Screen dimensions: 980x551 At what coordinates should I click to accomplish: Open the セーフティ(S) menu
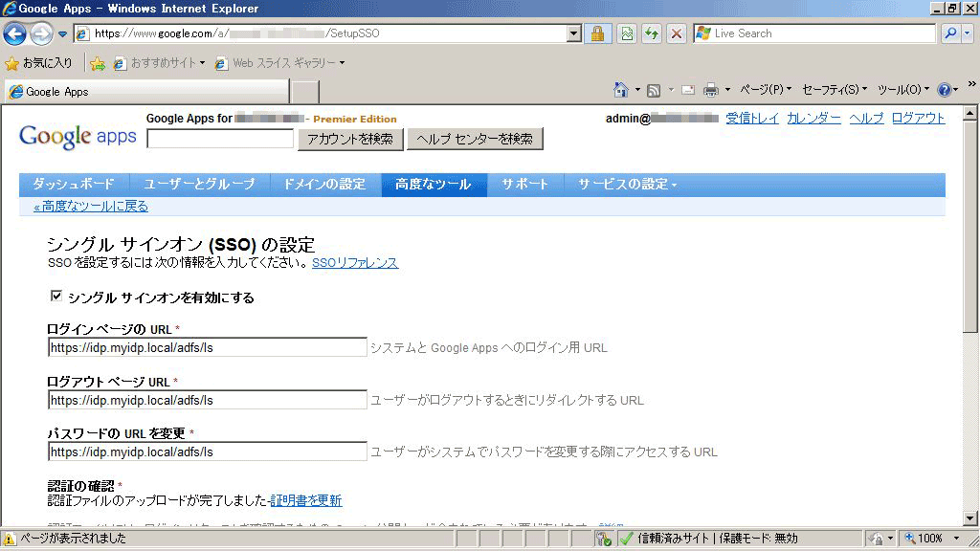pyautogui.click(x=835, y=90)
